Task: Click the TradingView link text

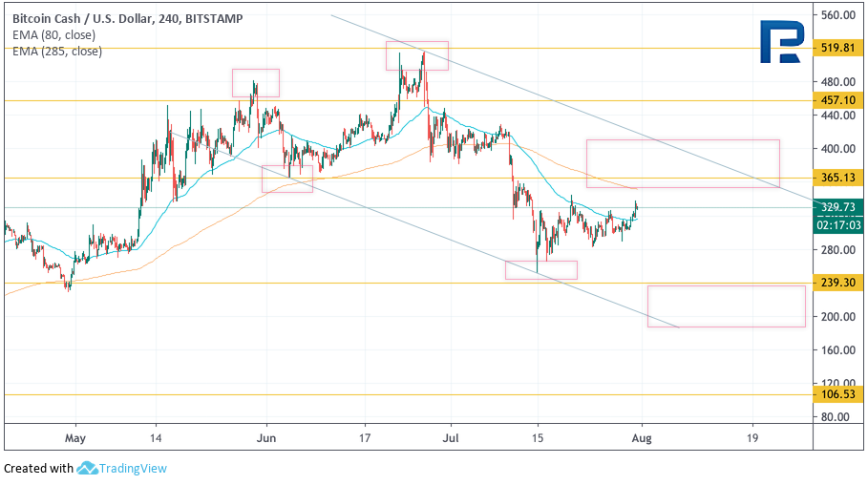Action: click(134, 469)
